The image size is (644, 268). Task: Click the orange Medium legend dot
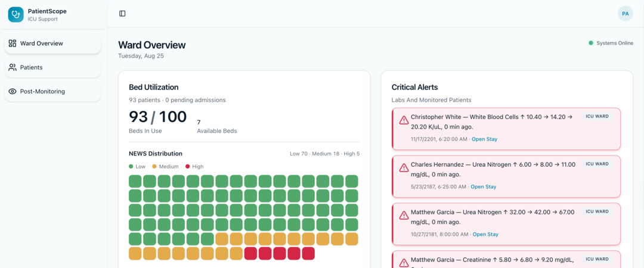pyautogui.click(x=154, y=167)
